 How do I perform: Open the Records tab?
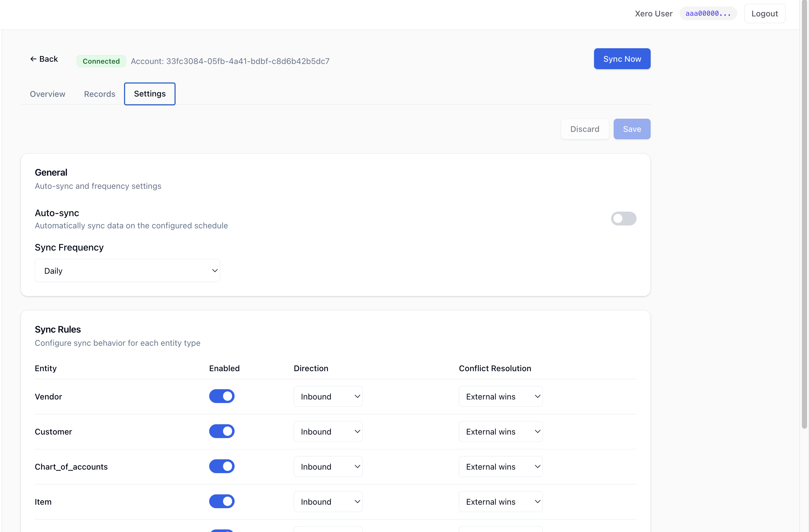pyautogui.click(x=99, y=94)
